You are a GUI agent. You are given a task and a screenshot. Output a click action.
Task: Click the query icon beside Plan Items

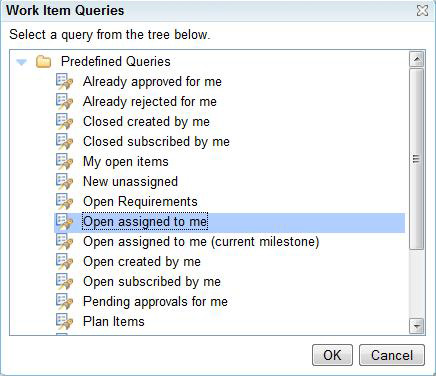[x=64, y=322]
